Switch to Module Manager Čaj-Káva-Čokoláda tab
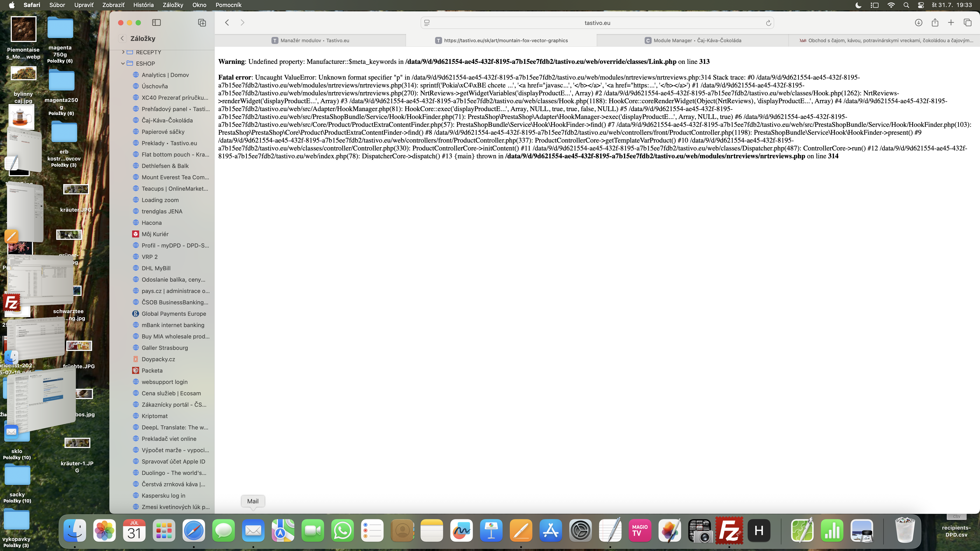This screenshot has width=980, height=551. (x=692, y=40)
